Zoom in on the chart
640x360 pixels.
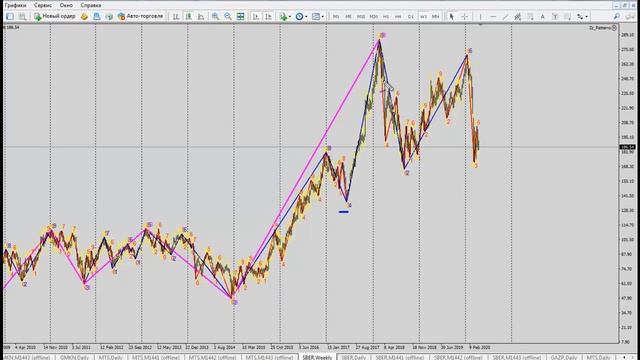pyautogui.click(x=215, y=16)
